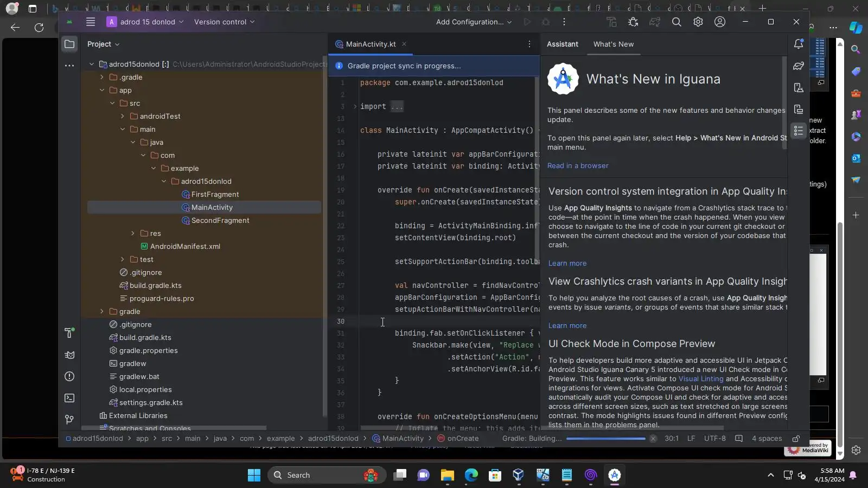This screenshot has width=868, height=488.
Task: Open the Terminal tool window
Action: click(69, 398)
